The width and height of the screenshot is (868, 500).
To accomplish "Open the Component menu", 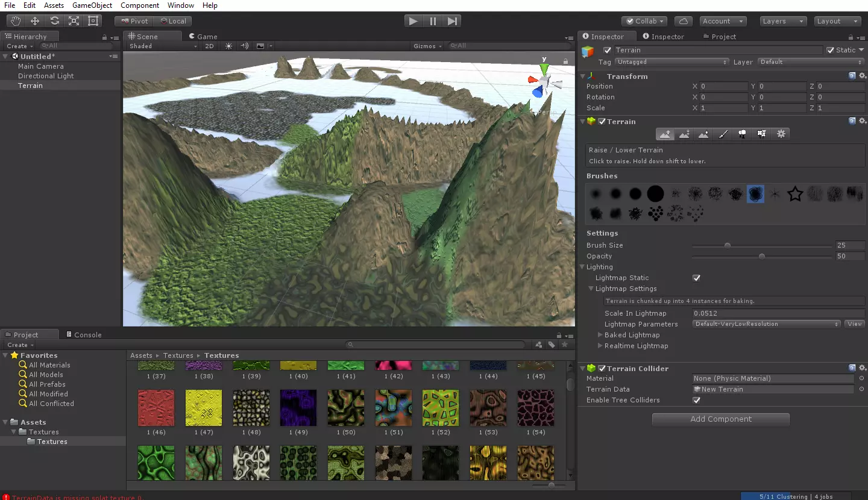I will (140, 5).
